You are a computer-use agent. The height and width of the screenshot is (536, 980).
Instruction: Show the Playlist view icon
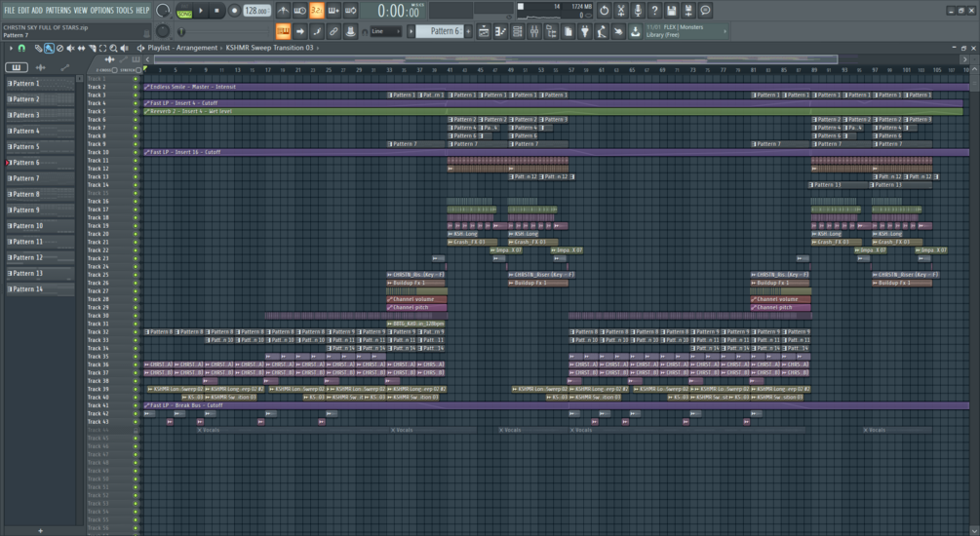click(x=484, y=31)
